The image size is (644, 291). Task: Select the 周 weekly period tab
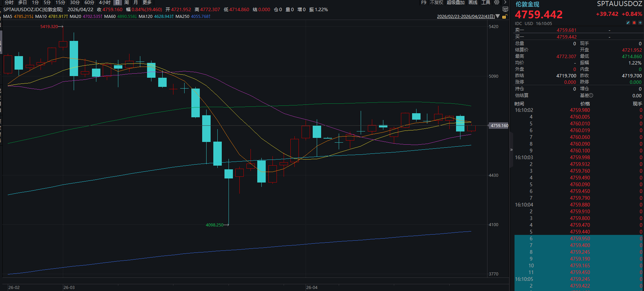(x=126, y=2)
